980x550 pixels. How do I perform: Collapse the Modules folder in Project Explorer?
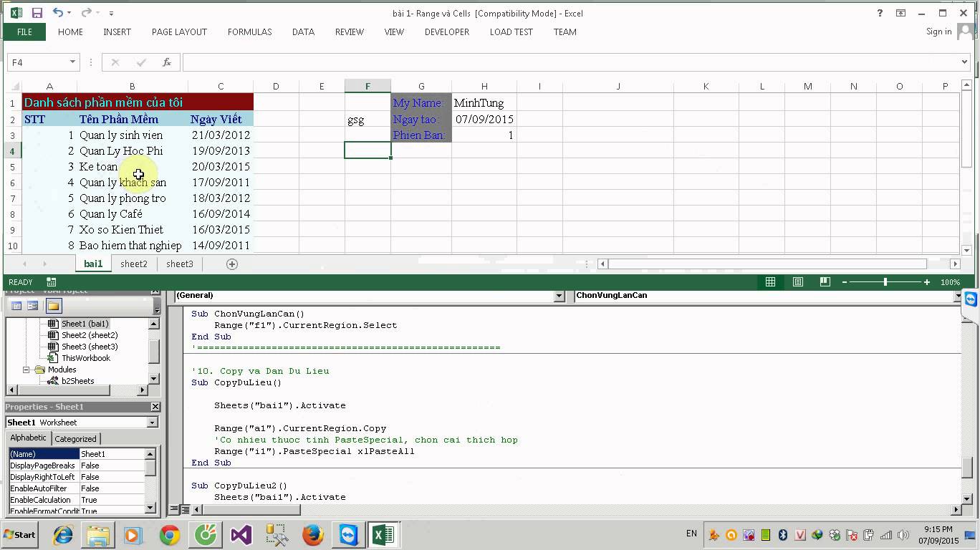coord(27,369)
